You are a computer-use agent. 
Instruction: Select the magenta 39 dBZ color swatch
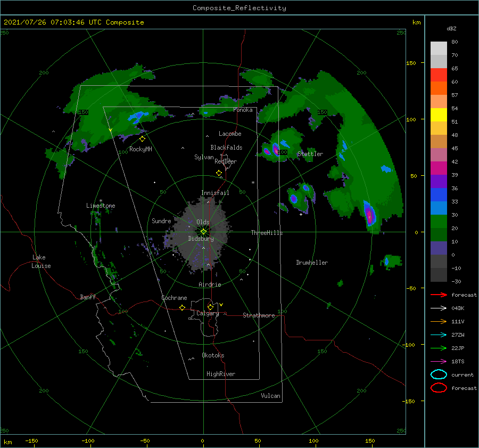pos(439,168)
